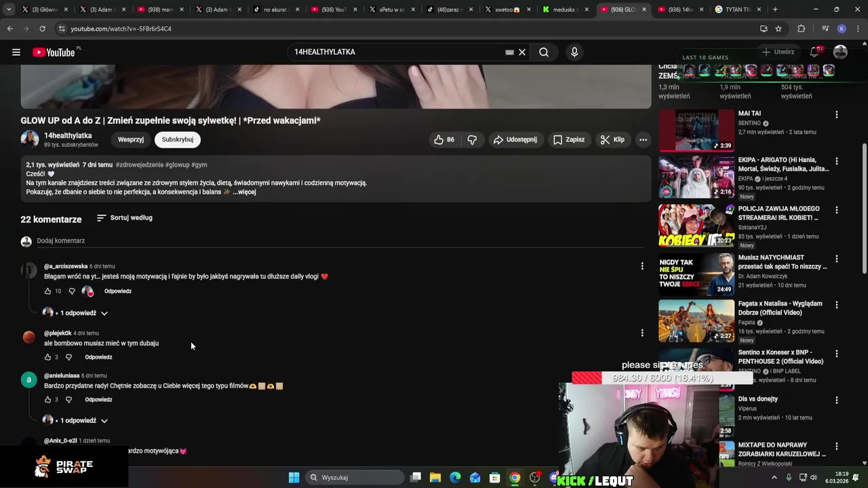The width and height of the screenshot is (868, 488).
Task: Start voice search with microphone icon
Action: coord(574,52)
